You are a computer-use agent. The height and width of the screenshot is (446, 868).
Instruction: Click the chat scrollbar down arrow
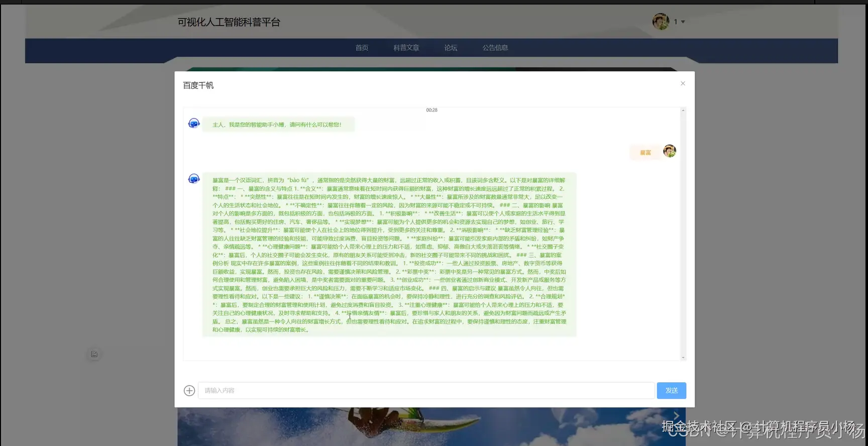683,358
